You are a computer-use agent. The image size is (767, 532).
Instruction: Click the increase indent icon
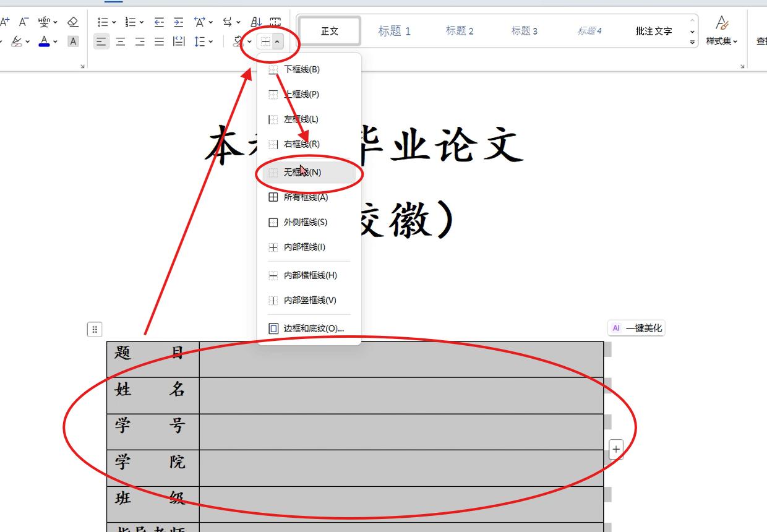[178, 22]
